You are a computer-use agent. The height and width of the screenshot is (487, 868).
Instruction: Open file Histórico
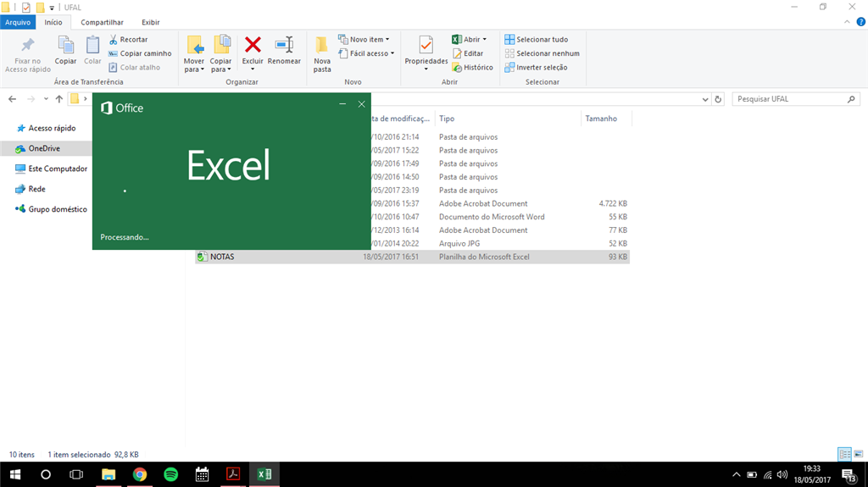[x=473, y=67]
